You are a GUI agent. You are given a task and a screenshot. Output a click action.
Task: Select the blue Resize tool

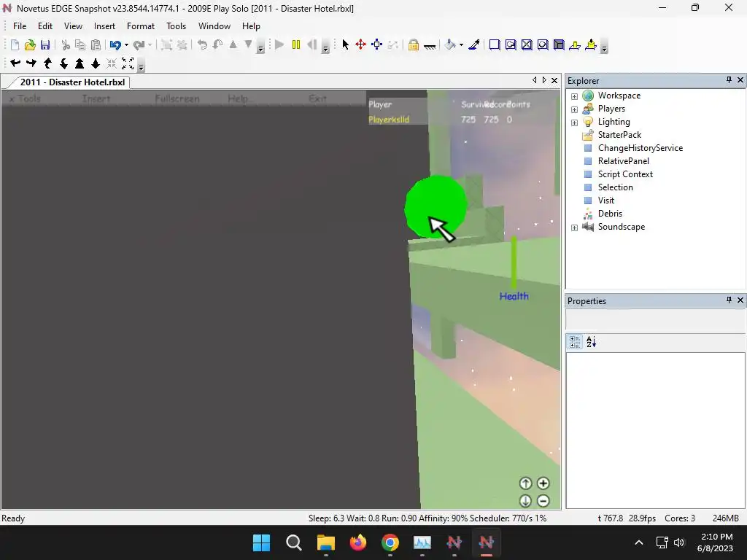[x=377, y=44]
